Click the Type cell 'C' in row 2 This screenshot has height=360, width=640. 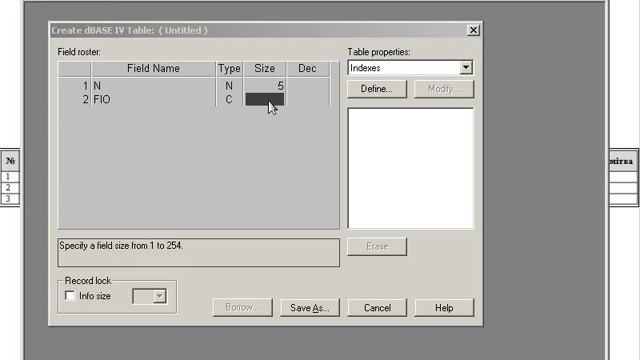(229, 99)
